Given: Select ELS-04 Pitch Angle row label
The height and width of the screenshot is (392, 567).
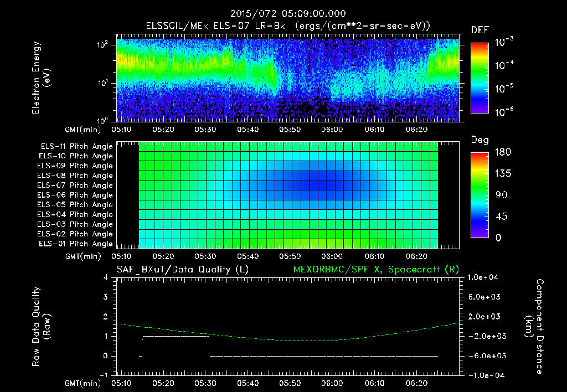Looking at the screenshot, I should pos(75,215).
